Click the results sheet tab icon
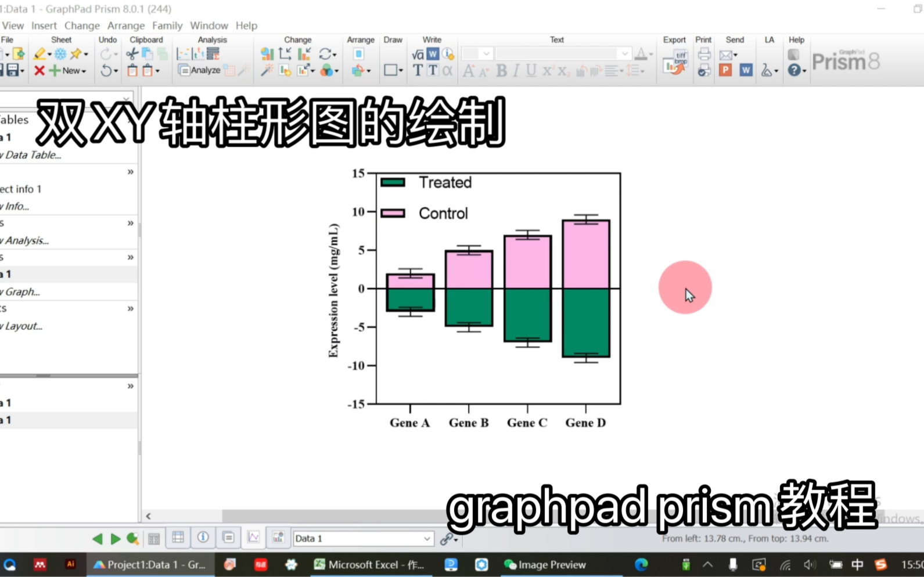This screenshot has height=577, width=924. tap(229, 538)
